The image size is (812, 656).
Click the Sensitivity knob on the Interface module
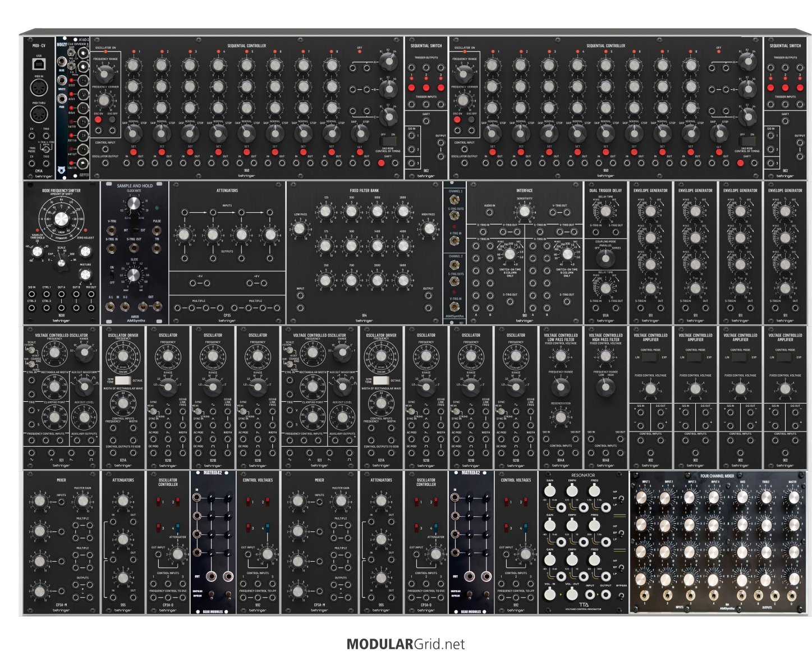coord(524,212)
